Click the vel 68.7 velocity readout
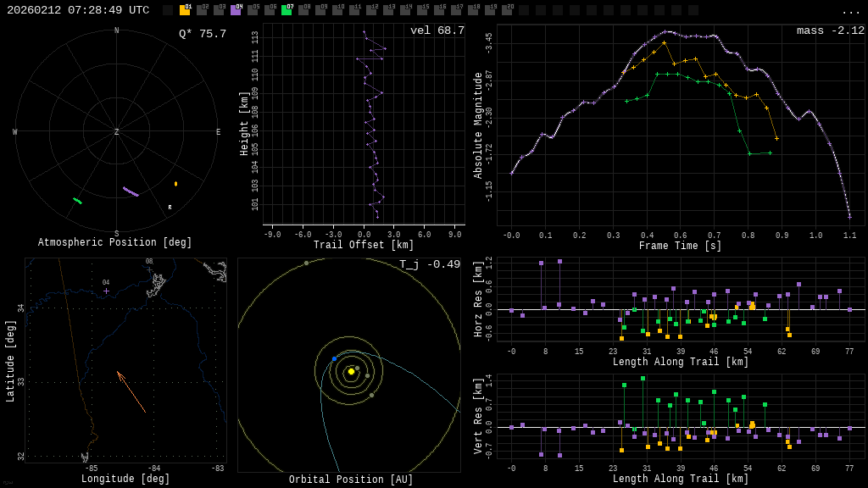This screenshot has width=868, height=488. (437, 30)
